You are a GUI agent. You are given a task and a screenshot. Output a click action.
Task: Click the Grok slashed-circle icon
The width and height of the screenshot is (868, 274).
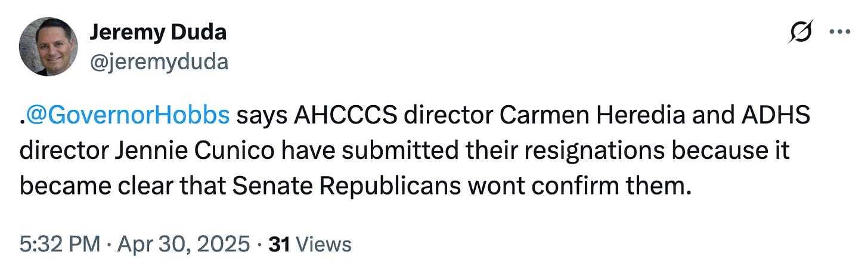pos(797,33)
